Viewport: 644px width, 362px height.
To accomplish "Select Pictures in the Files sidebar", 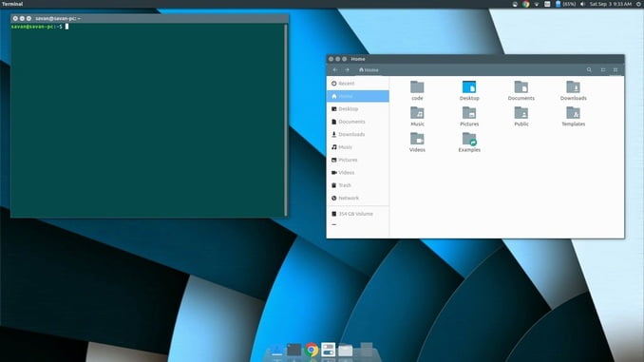I will coord(358,160).
